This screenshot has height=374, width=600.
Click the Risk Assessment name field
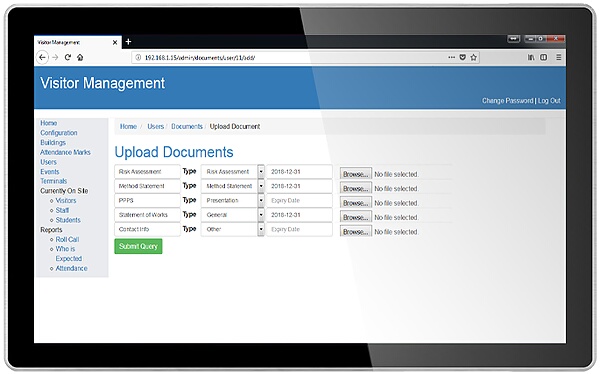(147, 171)
